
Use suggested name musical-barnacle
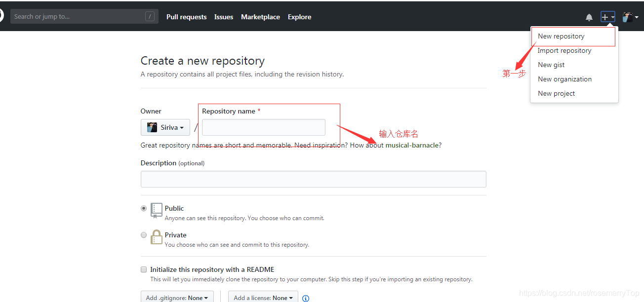(x=412, y=146)
